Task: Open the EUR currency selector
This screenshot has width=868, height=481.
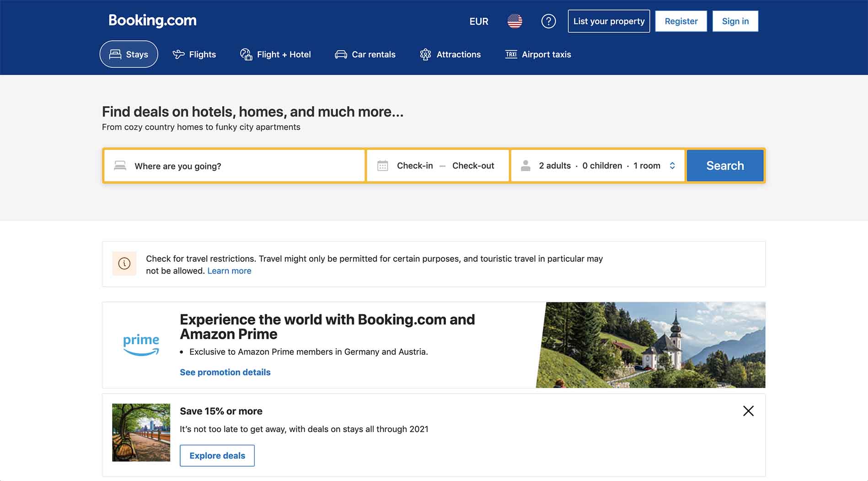Action: tap(479, 21)
